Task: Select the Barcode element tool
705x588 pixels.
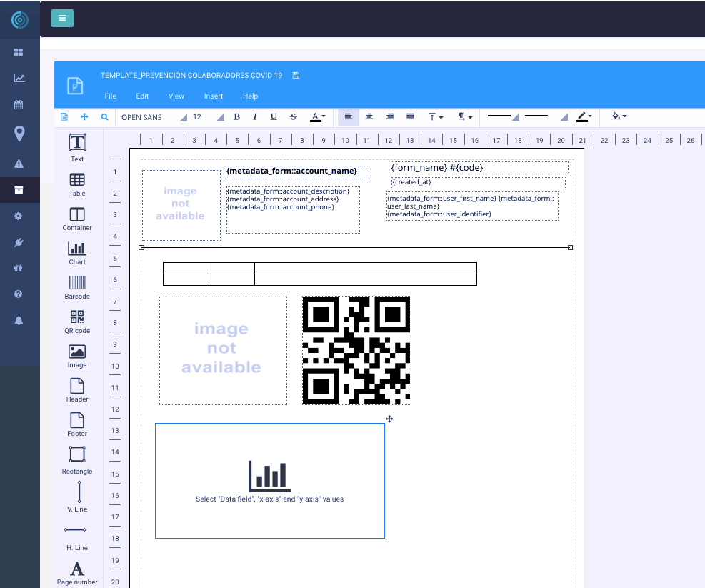Action: [x=77, y=288]
